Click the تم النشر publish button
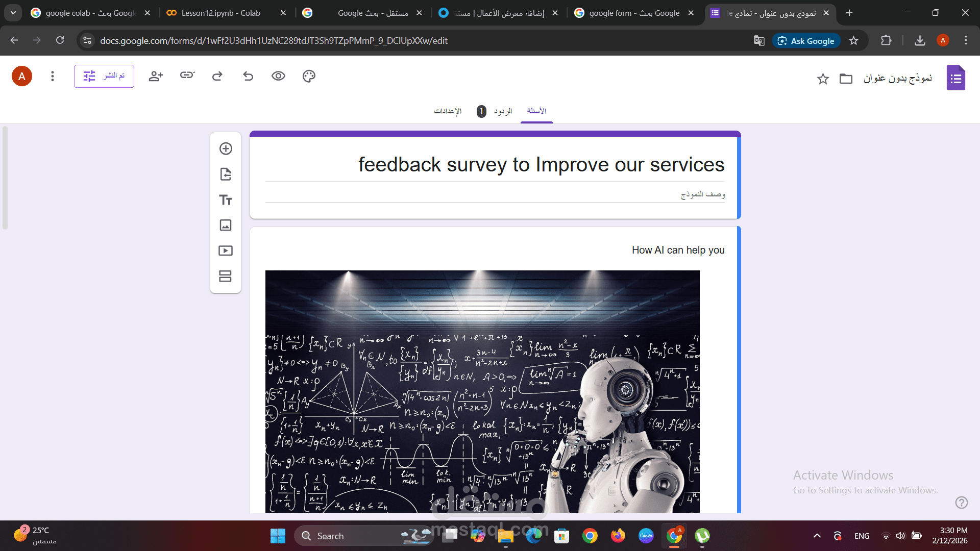This screenshot has height=551, width=980. point(104,76)
